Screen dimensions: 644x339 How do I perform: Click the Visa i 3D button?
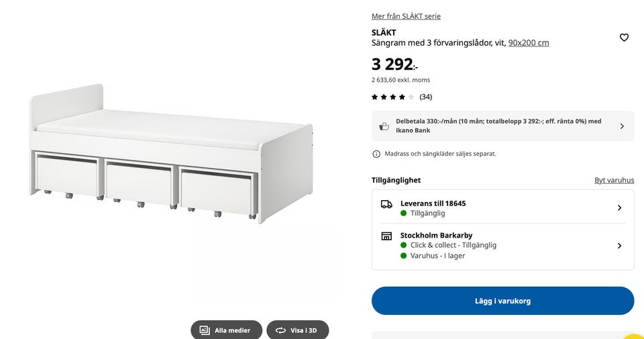tap(298, 330)
